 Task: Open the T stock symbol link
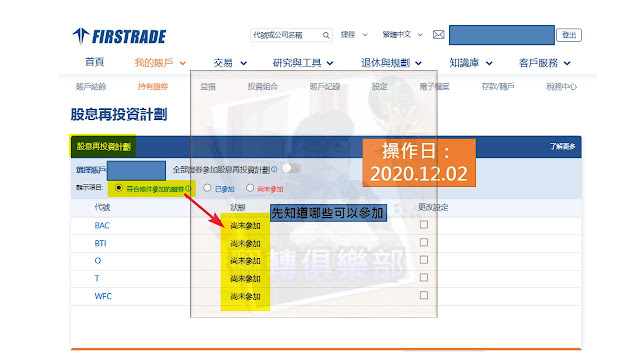tap(97, 278)
